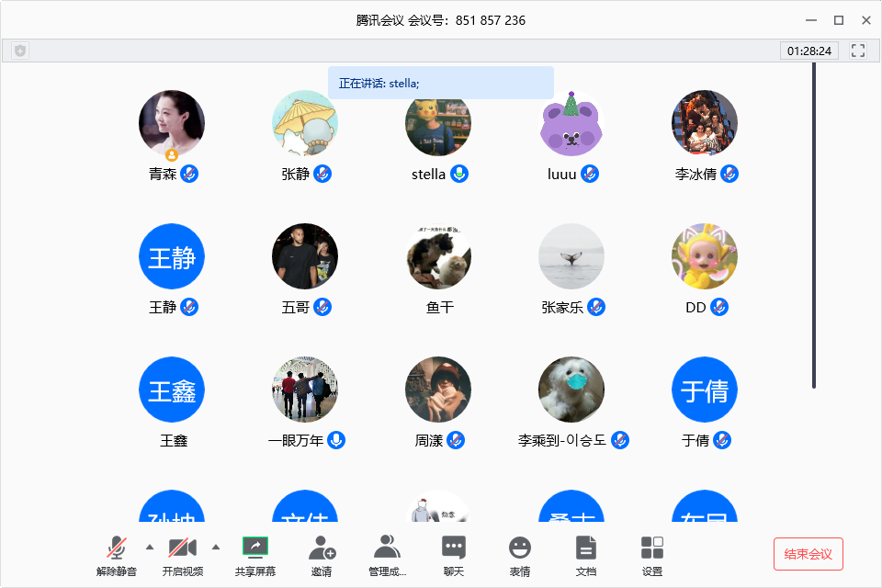Click the meeting timer 01:28:24

coord(808,51)
